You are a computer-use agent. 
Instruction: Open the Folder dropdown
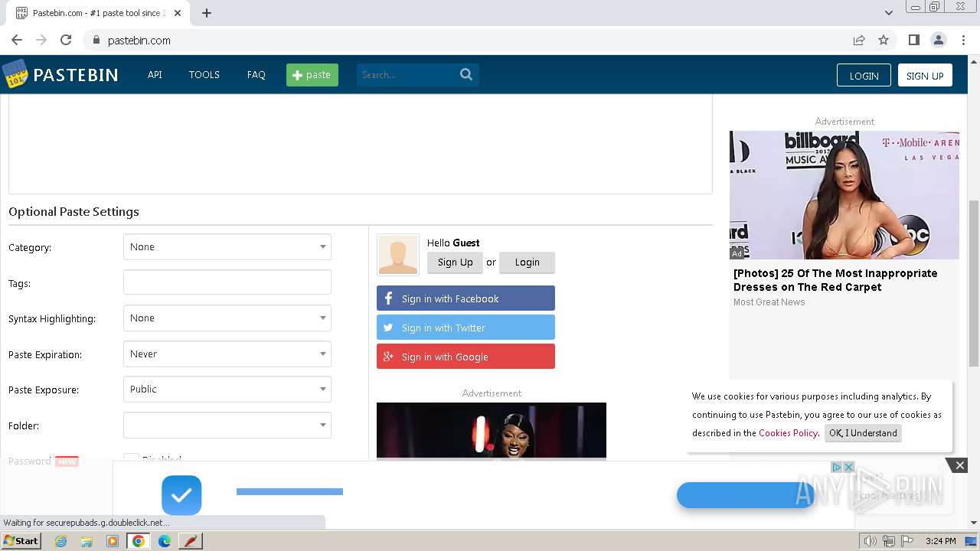click(227, 425)
